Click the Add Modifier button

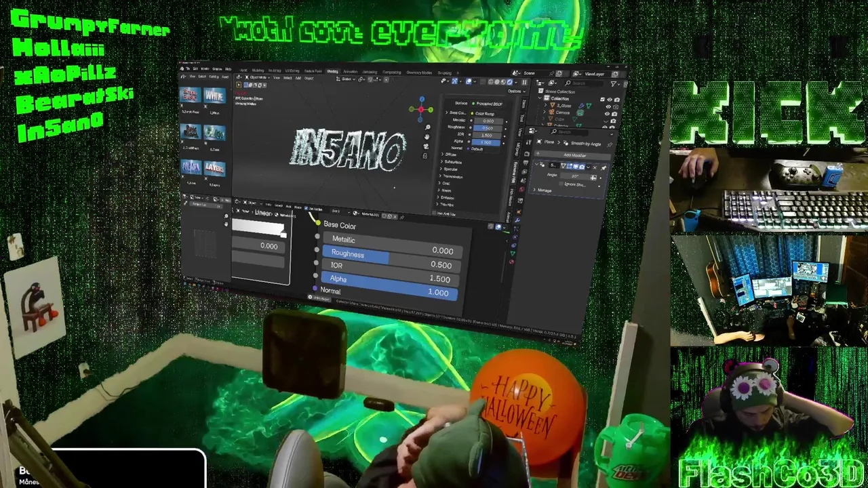(x=573, y=155)
